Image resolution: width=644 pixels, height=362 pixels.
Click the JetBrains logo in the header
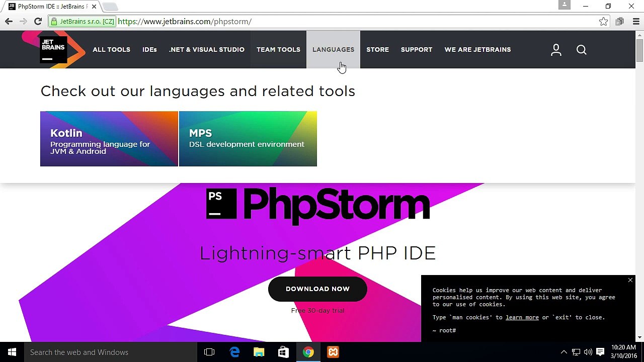pyautogui.click(x=53, y=49)
